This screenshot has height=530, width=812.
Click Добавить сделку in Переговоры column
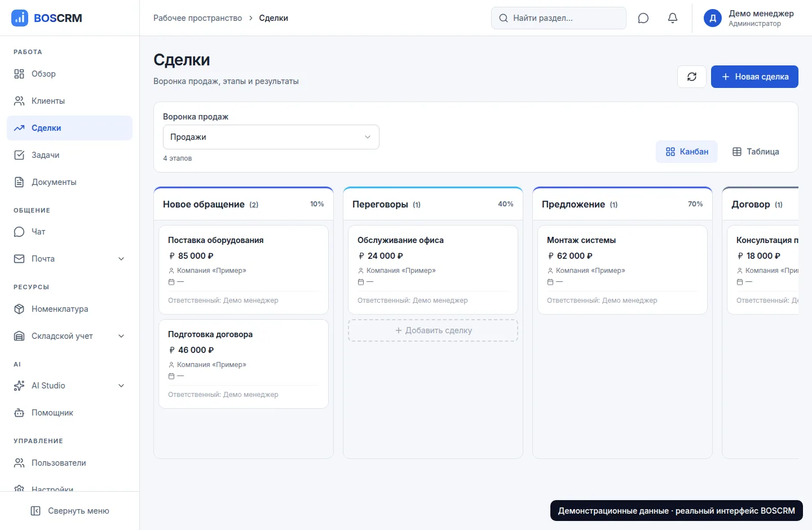433,330
